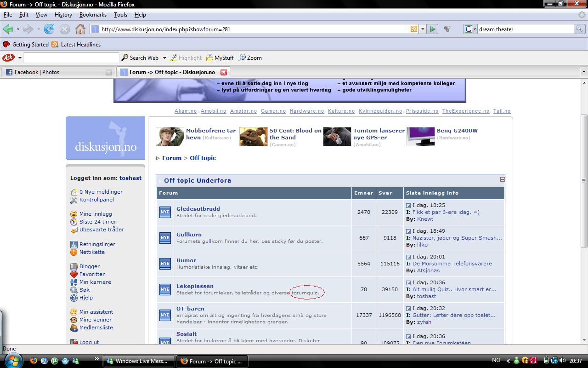Viewport: 588px width, 368px height.
Task: Click the Hjelp help icon
Action: point(73,298)
